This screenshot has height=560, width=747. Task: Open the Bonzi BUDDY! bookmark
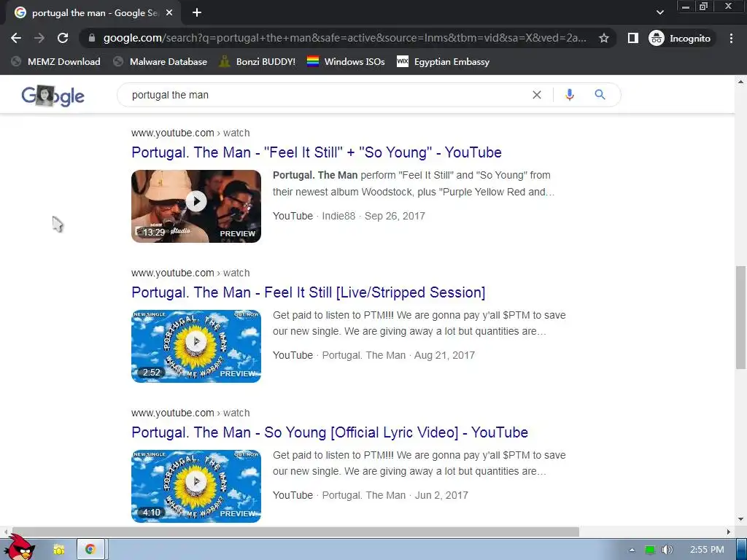coord(258,61)
